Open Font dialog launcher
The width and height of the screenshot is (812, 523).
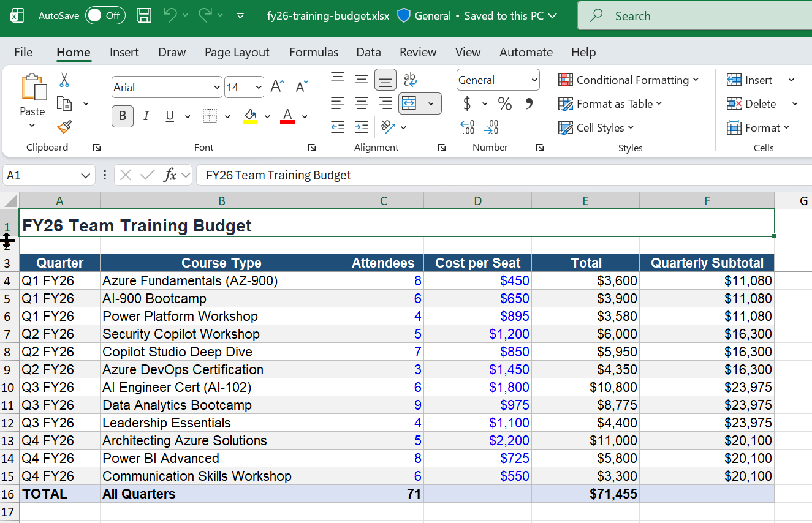(312, 148)
